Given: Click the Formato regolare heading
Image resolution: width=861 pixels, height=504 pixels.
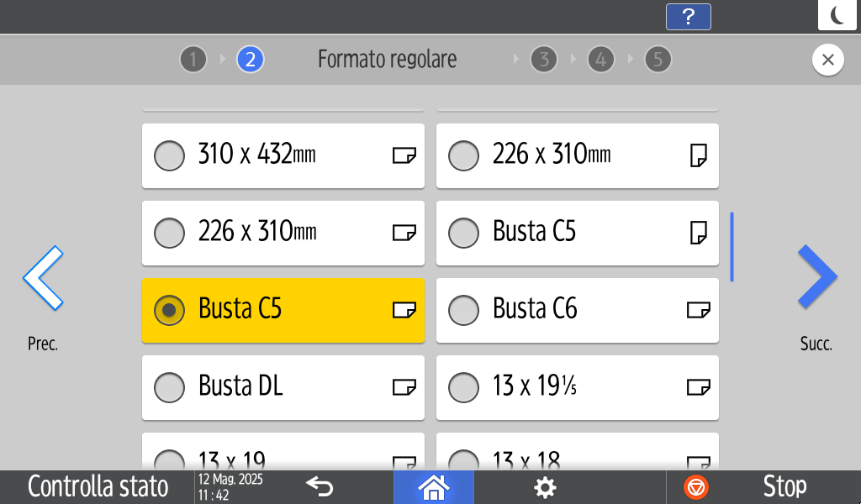Looking at the screenshot, I should click(x=387, y=60).
